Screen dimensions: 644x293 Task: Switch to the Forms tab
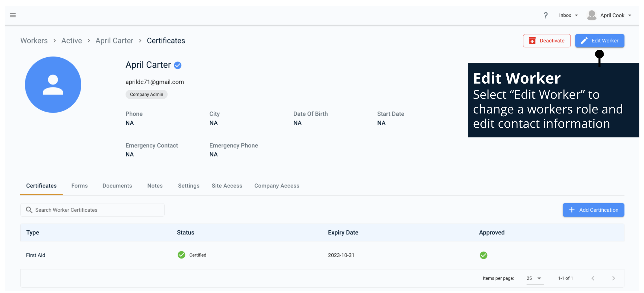pos(79,185)
